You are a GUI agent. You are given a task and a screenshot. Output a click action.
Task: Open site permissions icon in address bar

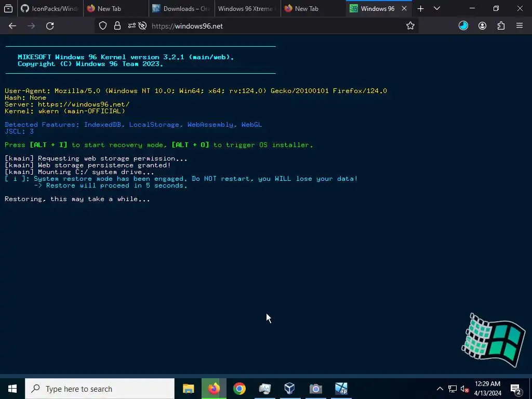(x=132, y=26)
